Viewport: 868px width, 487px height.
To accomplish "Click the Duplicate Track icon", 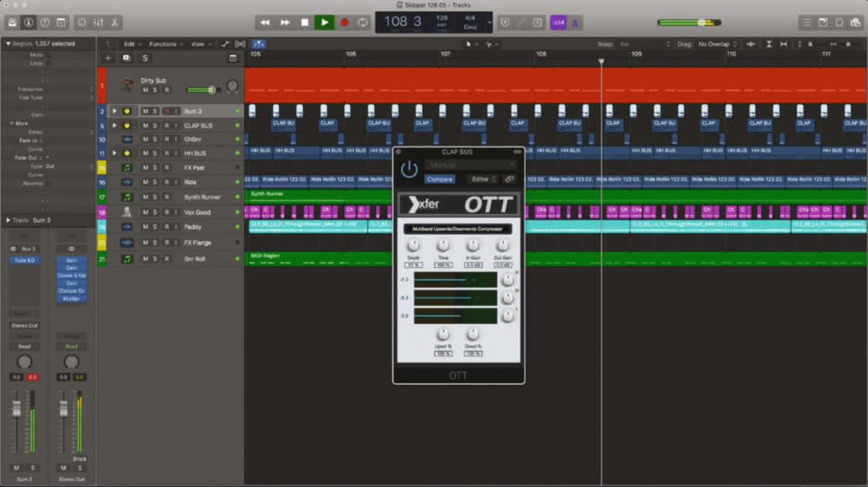I will pos(126,58).
